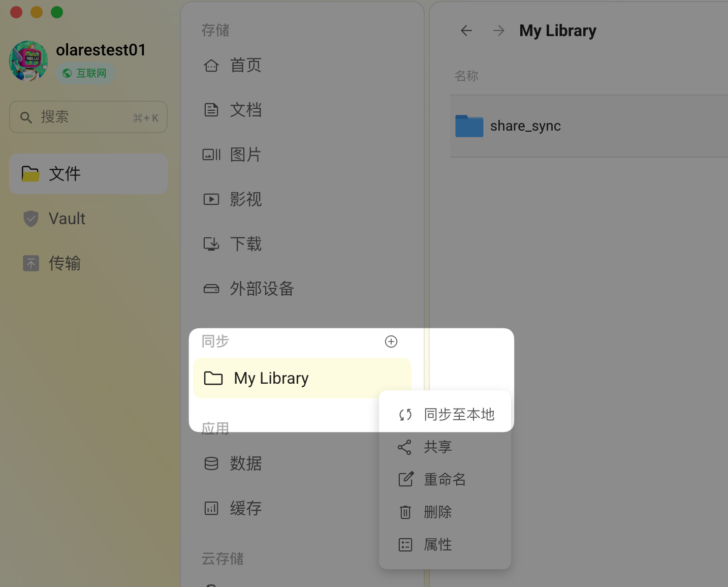Go forward with the right arrow
The width and height of the screenshot is (728, 587).
498,31
